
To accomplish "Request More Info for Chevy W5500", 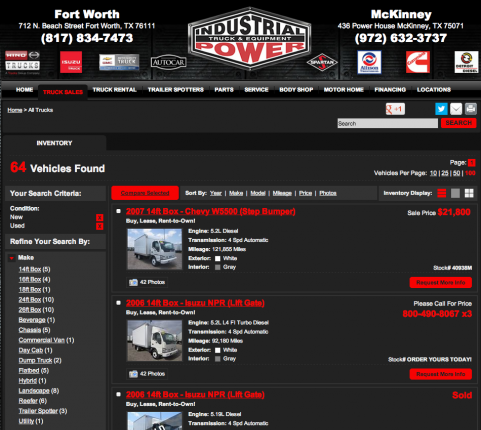I will click(441, 282).
